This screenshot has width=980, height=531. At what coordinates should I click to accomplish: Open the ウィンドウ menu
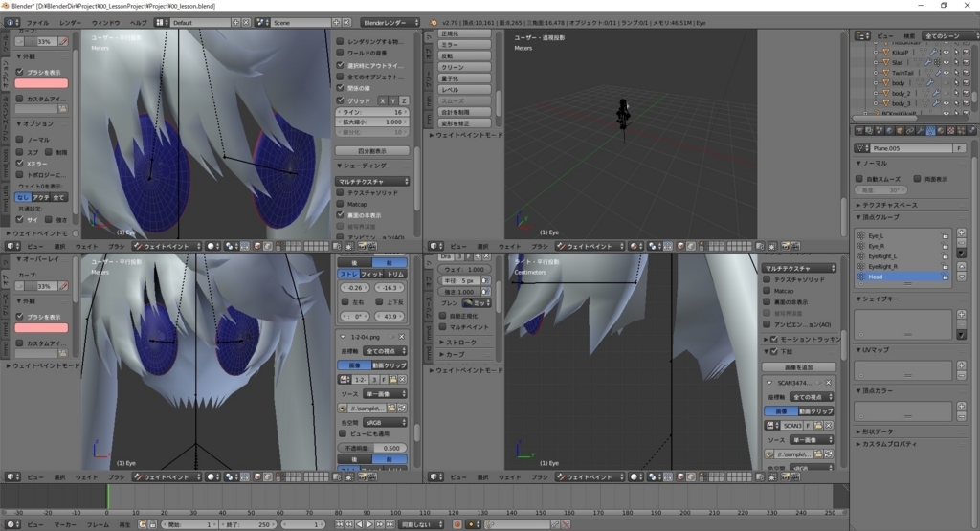(x=106, y=23)
